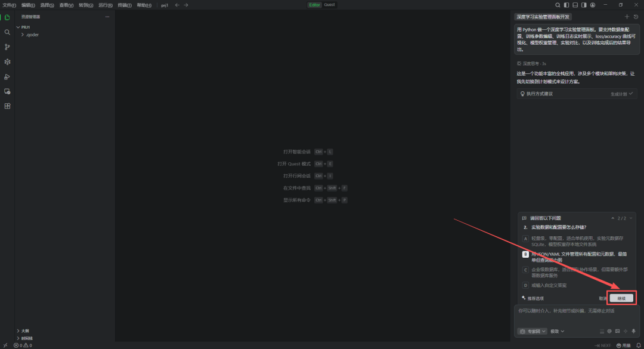Open the chat history clock icon
Image resolution: width=644 pixels, height=349 pixels.
636,17
